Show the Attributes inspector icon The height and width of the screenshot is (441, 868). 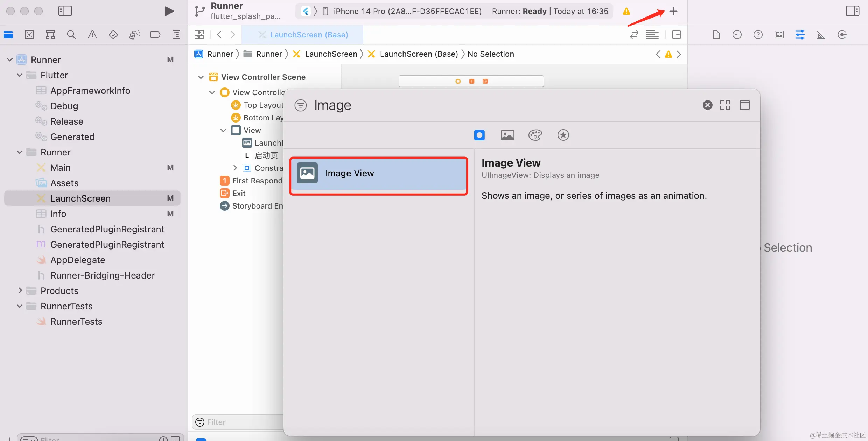click(x=800, y=35)
